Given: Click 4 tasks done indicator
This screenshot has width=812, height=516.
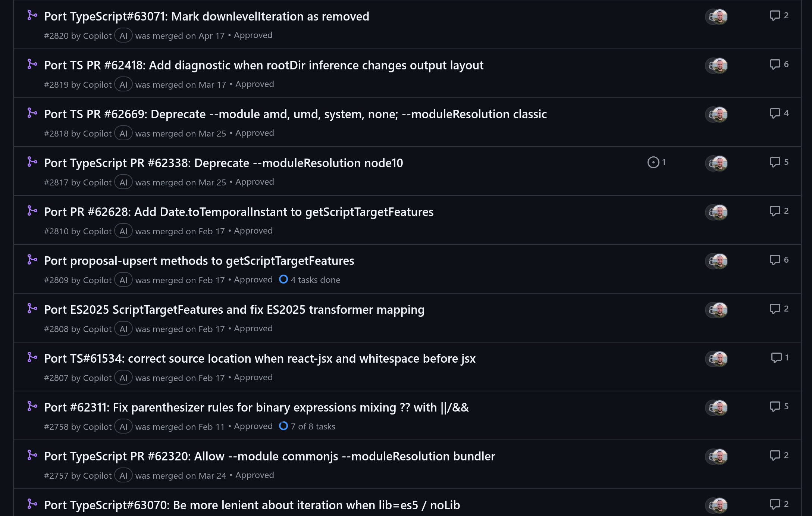Looking at the screenshot, I should tap(310, 280).
